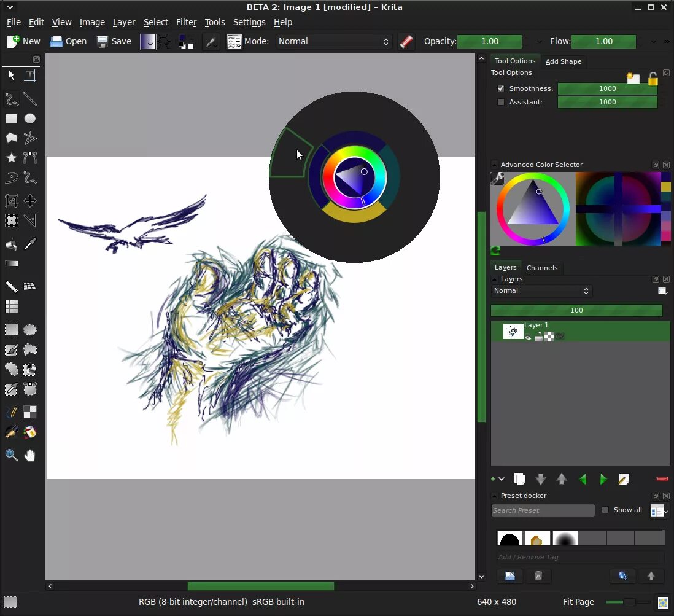Select the Pan hand tool
Image resolution: width=674 pixels, height=616 pixels.
coord(29,455)
